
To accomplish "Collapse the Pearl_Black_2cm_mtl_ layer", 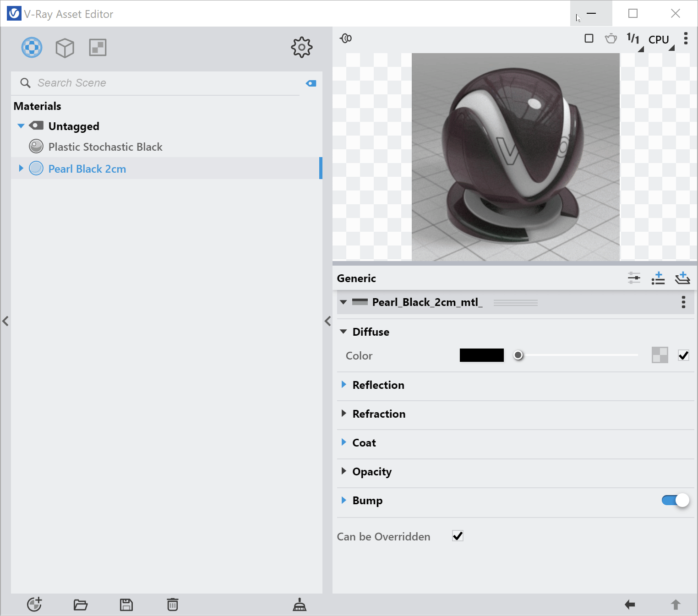I will pyautogui.click(x=344, y=302).
